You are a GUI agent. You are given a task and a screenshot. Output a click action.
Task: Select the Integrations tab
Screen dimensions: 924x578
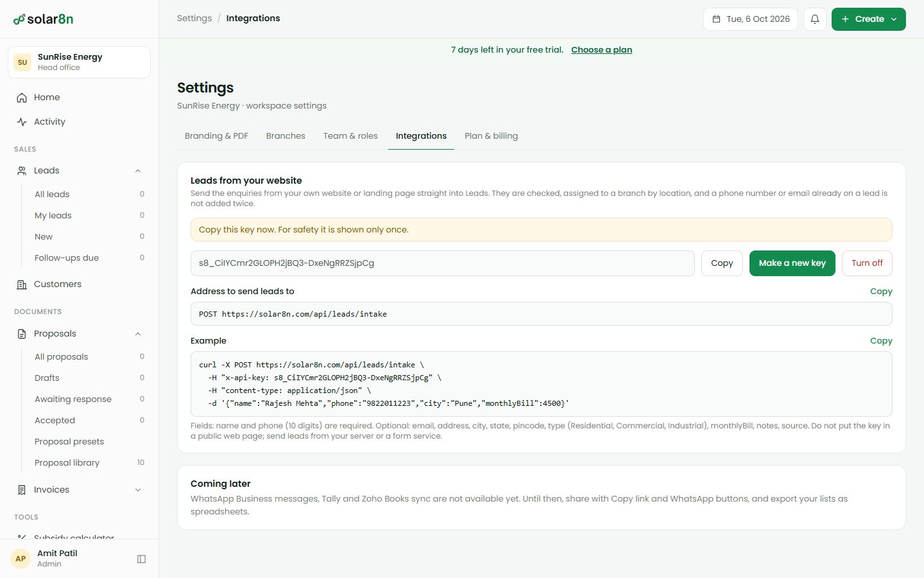421,136
